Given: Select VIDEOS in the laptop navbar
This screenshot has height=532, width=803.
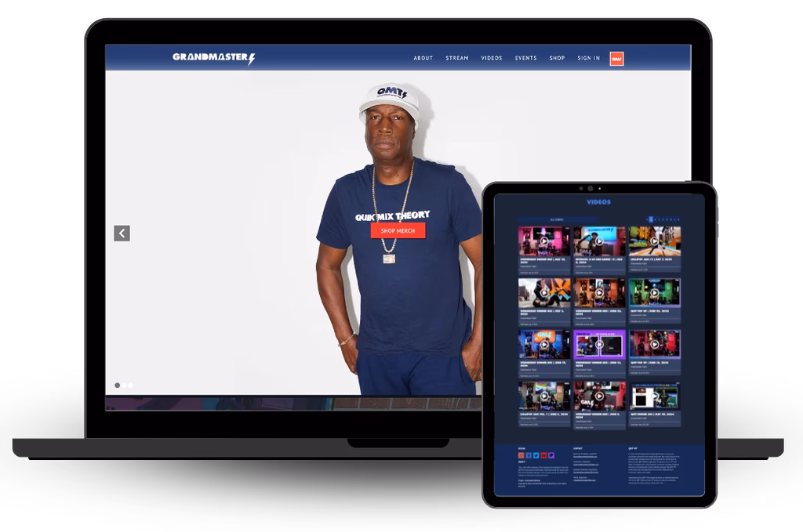Looking at the screenshot, I should click(x=491, y=58).
